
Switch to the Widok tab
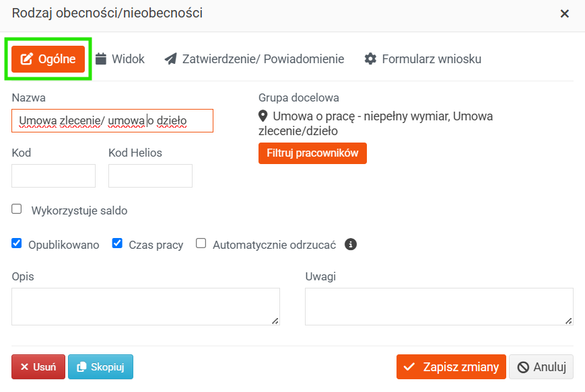120,59
